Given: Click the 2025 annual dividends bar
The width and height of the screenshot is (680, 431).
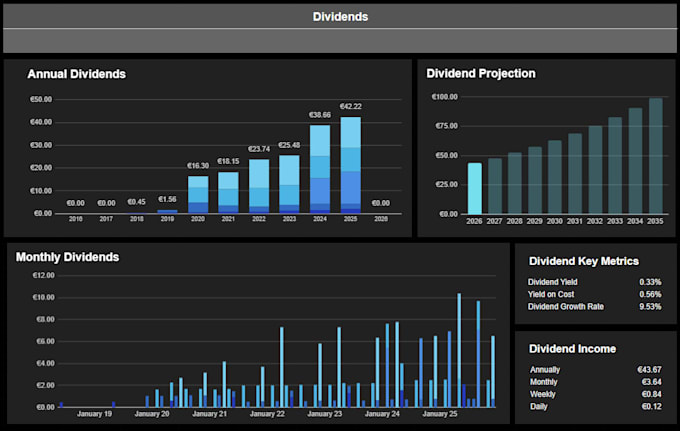Looking at the screenshot, I should pos(350,165).
